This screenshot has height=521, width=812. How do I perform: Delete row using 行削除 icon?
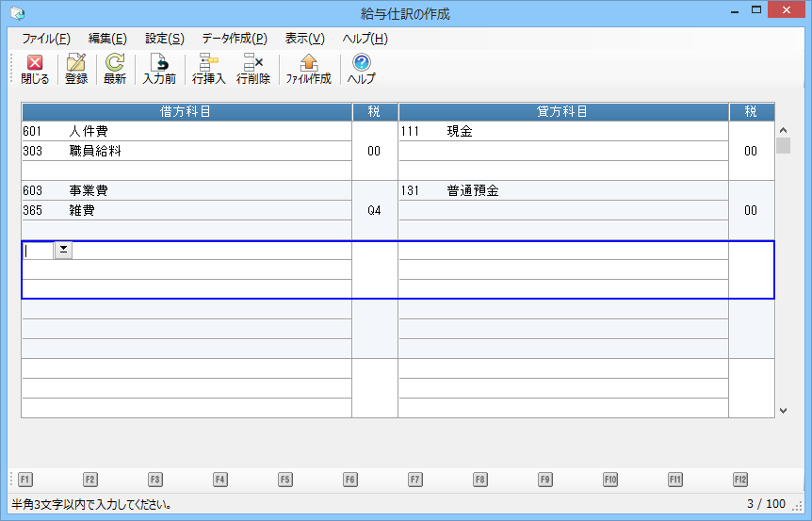(x=253, y=69)
